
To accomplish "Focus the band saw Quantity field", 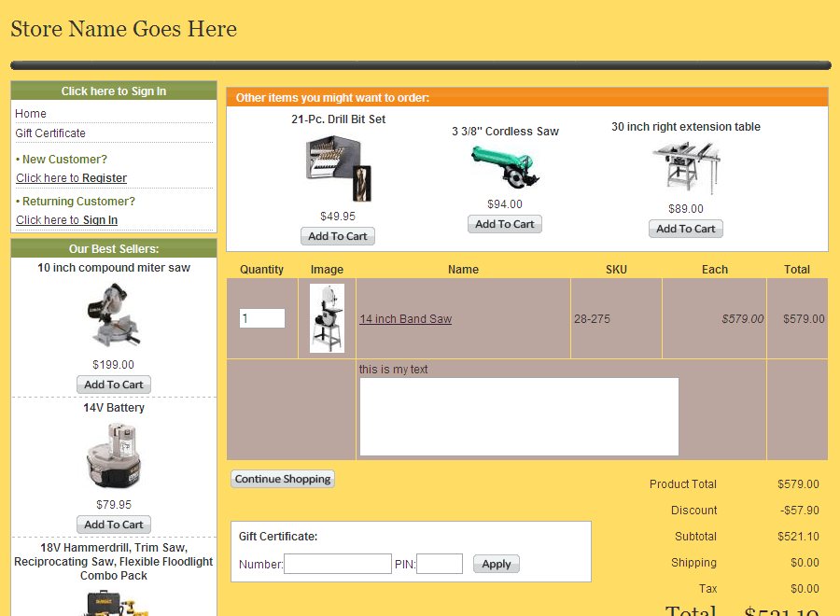I will click(x=261, y=318).
